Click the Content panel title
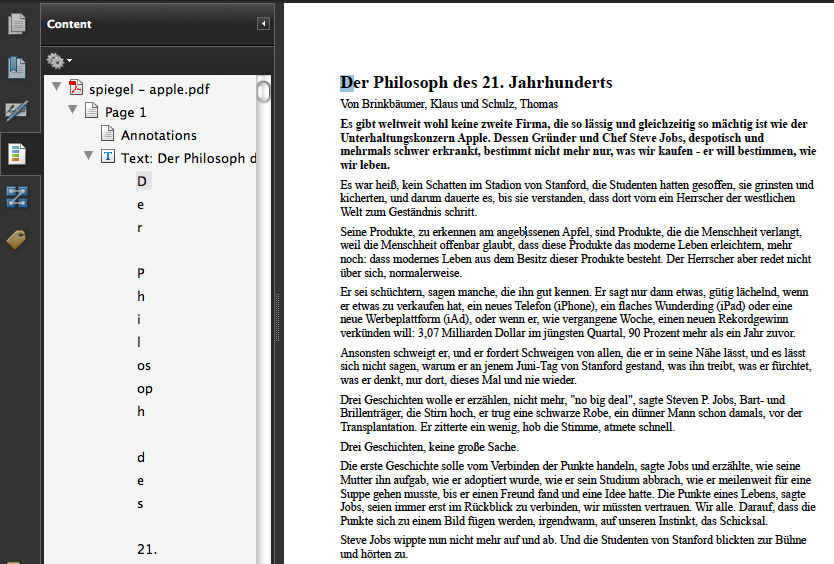This screenshot has height=564, width=834. (69, 24)
